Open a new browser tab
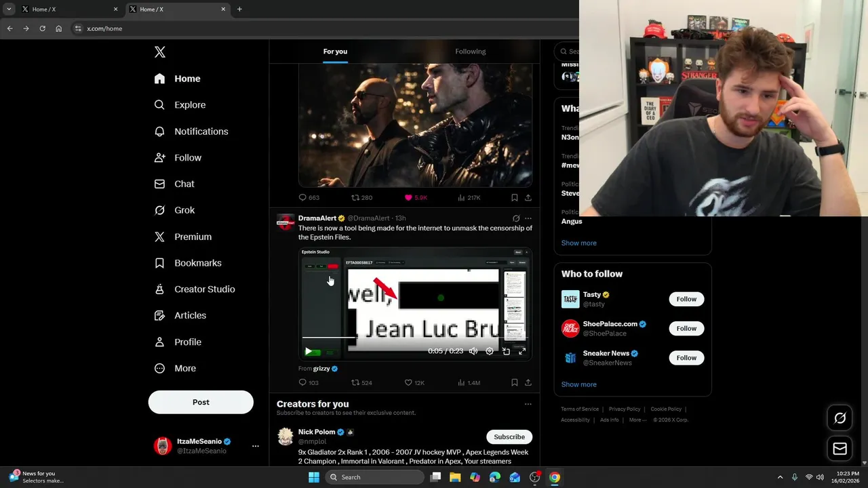868x488 pixels. pos(239,9)
